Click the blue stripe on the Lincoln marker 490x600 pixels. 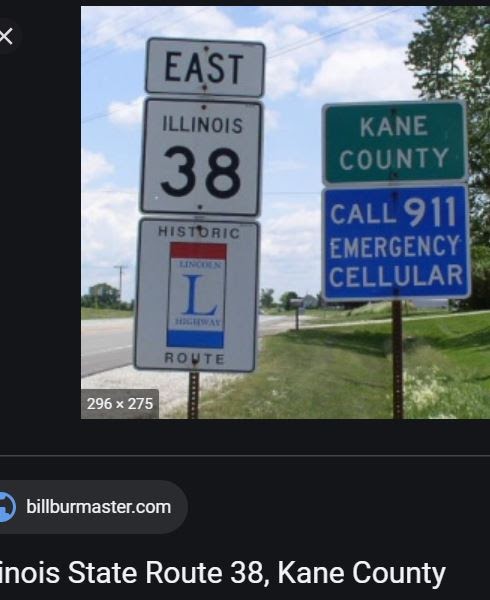(x=195, y=339)
